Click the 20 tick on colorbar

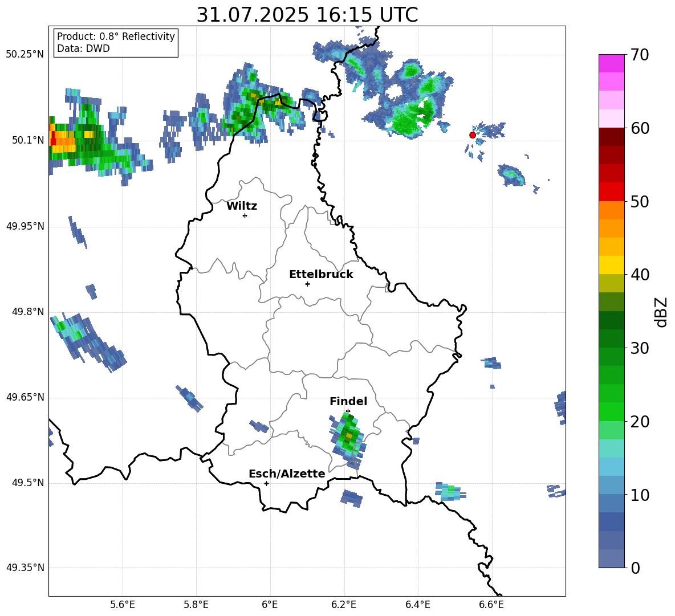640,421
